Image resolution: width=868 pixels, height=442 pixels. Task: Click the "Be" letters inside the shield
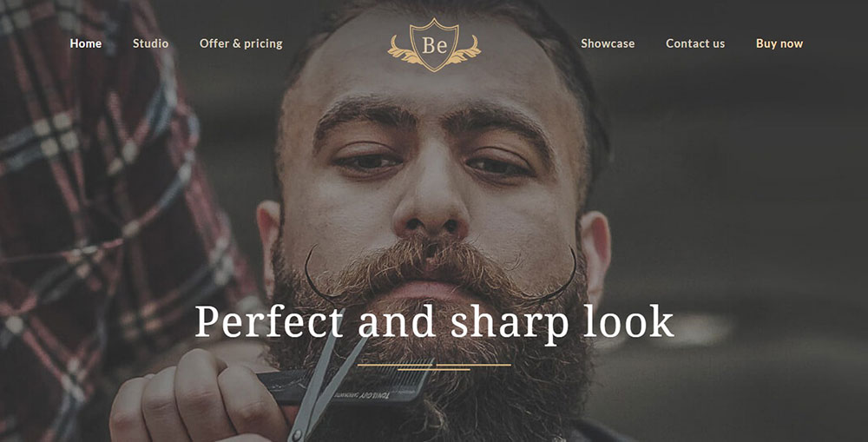tap(434, 45)
